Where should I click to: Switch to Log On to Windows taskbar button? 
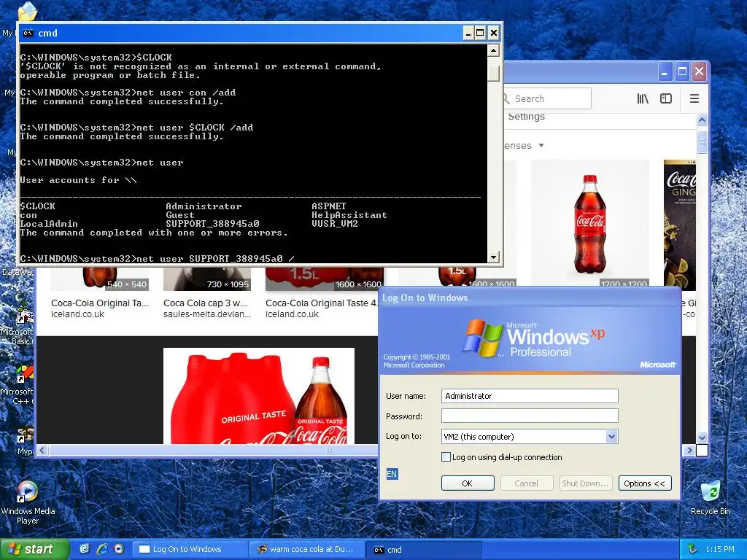pos(190,549)
